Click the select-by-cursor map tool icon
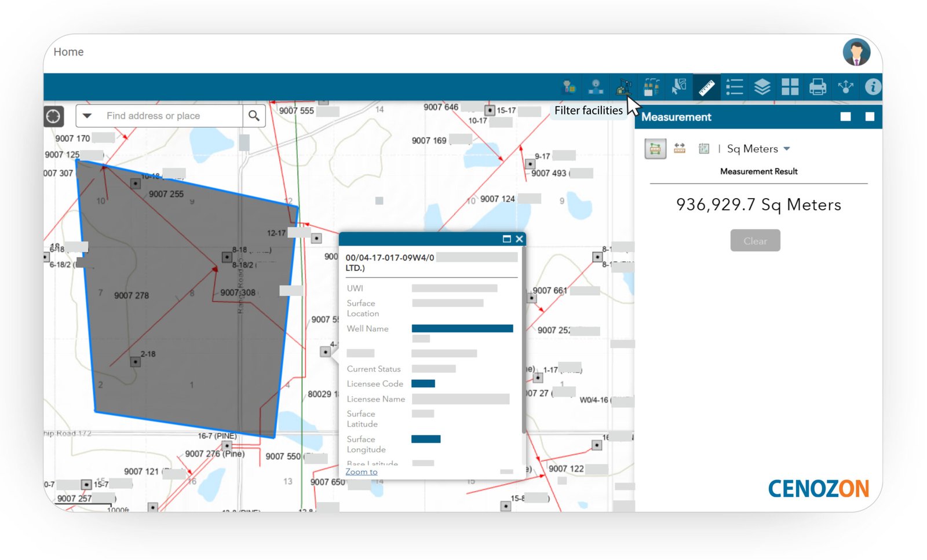Viewport: 927px width, 560px height. (678, 87)
